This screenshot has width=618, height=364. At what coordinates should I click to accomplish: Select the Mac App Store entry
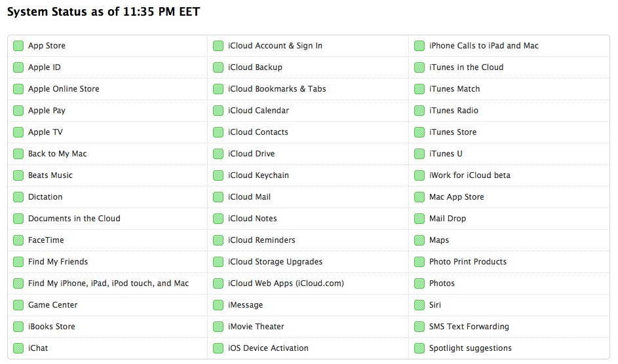[456, 197]
